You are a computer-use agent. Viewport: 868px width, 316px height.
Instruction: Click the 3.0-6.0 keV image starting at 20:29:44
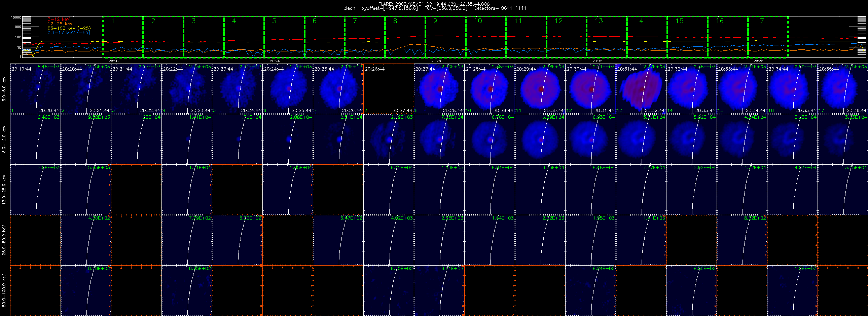click(x=540, y=89)
